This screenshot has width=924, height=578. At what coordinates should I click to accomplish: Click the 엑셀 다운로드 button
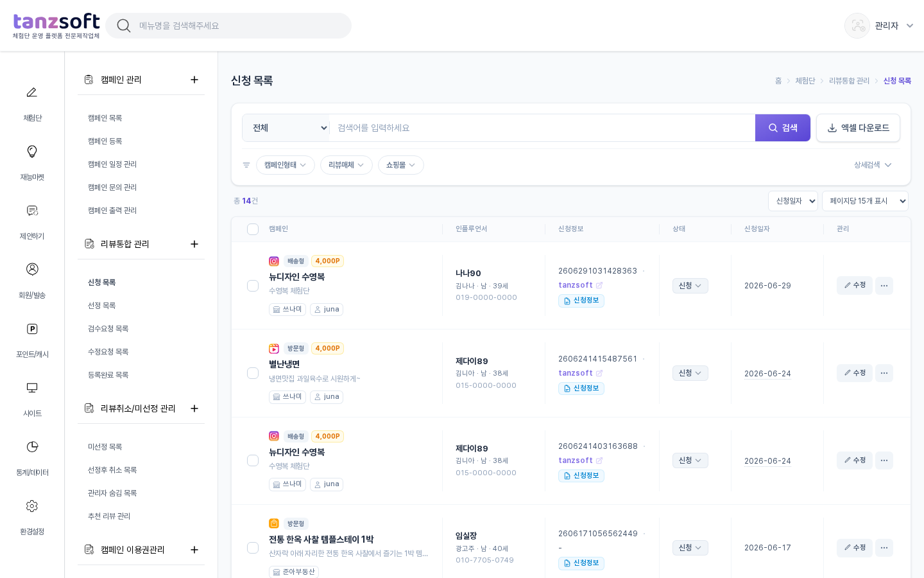[859, 128]
